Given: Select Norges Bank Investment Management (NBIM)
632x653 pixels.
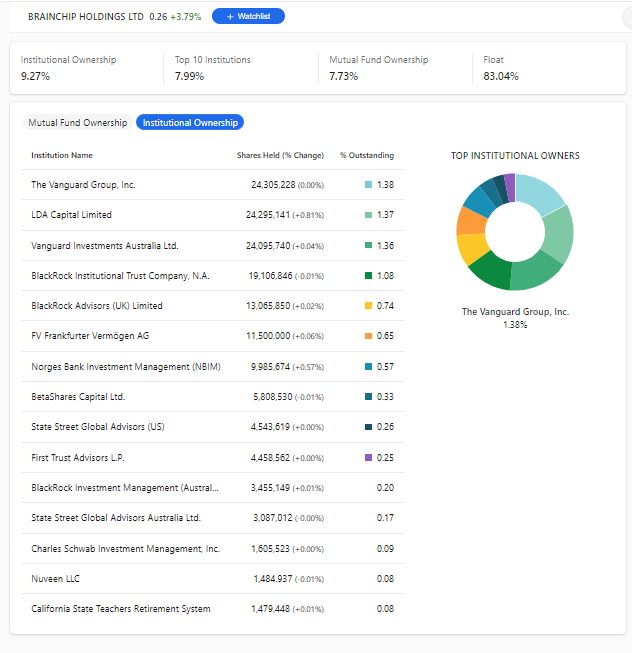Looking at the screenshot, I should coord(126,366).
